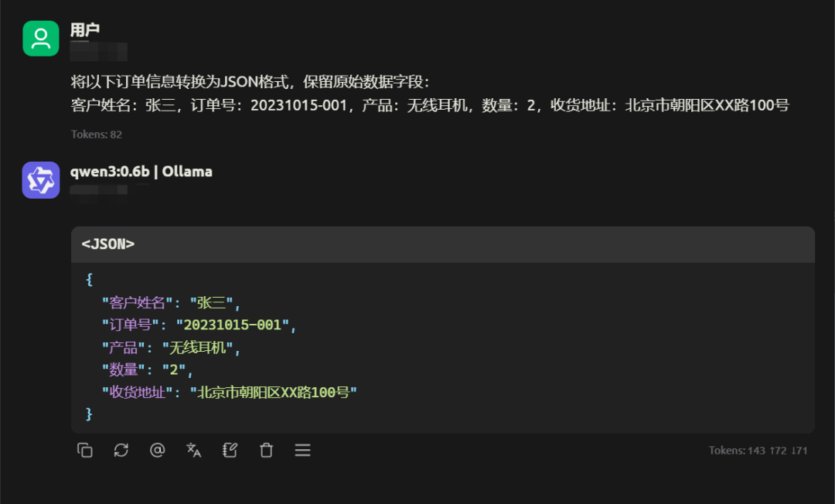Click the user's prompt text about JSON格式
The width and height of the screenshot is (835, 504).
(x=430, y=94)
